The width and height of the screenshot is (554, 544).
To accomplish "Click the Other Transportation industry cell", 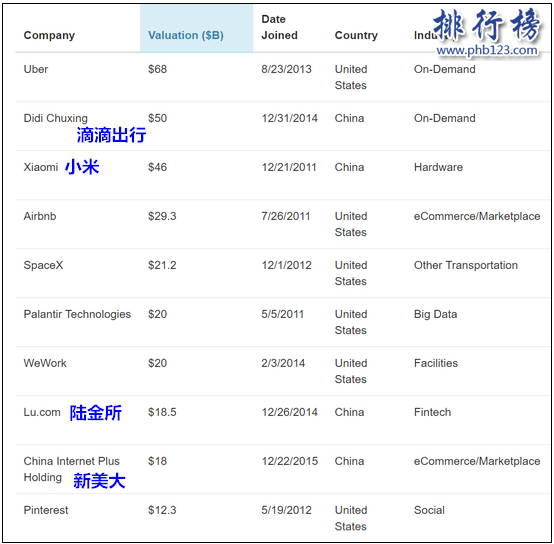I will [466, 265].
